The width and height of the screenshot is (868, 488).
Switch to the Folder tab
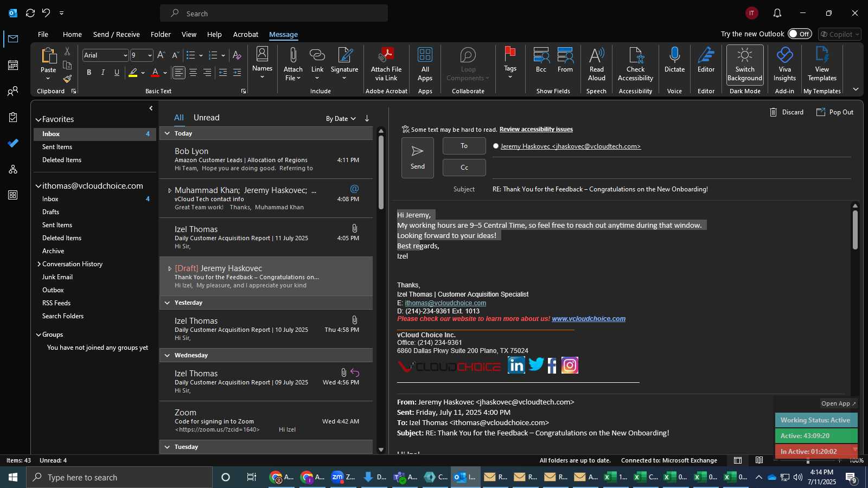point(161,34)
